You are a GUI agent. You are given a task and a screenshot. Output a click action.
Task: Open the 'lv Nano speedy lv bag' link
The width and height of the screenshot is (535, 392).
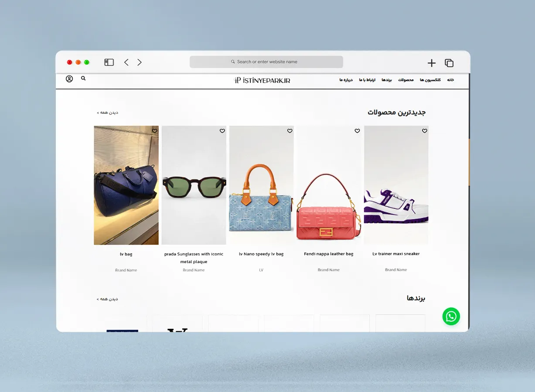[261, 254]
